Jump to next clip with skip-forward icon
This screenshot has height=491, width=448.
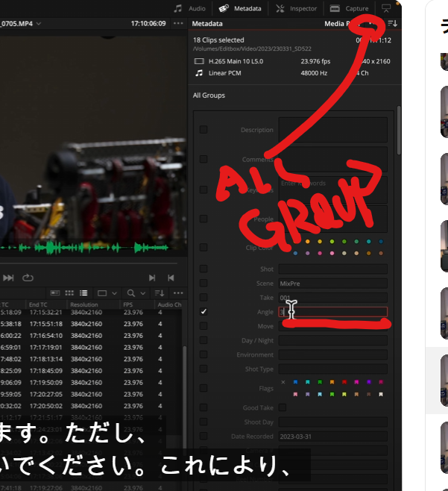[x=152, y=278]
